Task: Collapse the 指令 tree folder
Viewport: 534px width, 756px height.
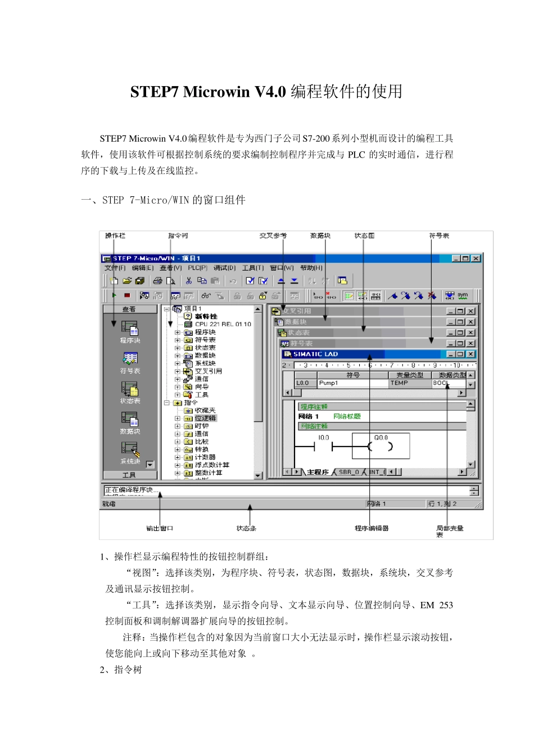Action: [x=166, y=403]
